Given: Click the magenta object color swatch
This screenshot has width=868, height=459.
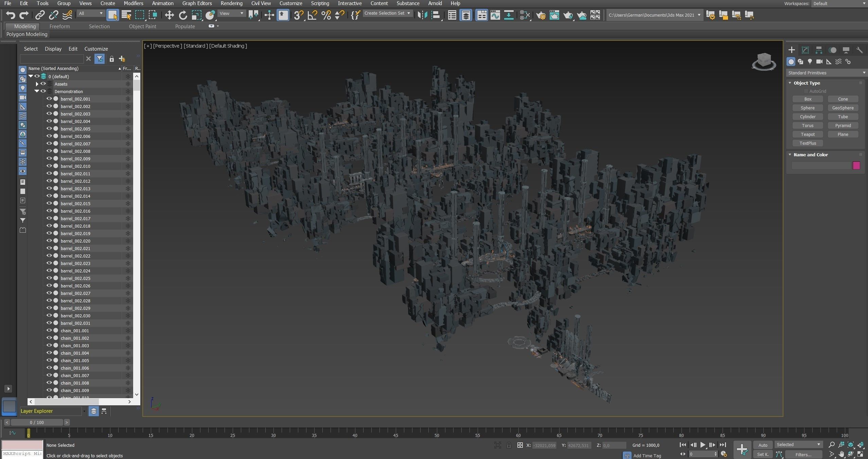Looking at the screenshot, I should point(856,165).
